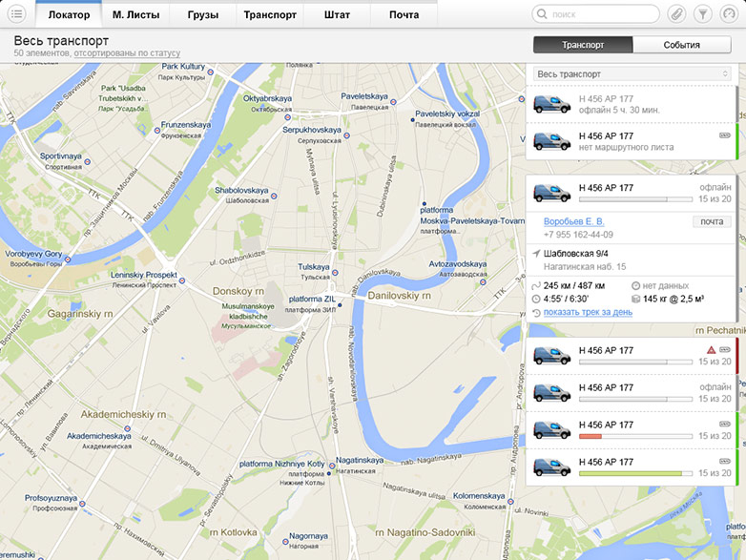Click the Shabolovskaya metro marker on the map

274,196
